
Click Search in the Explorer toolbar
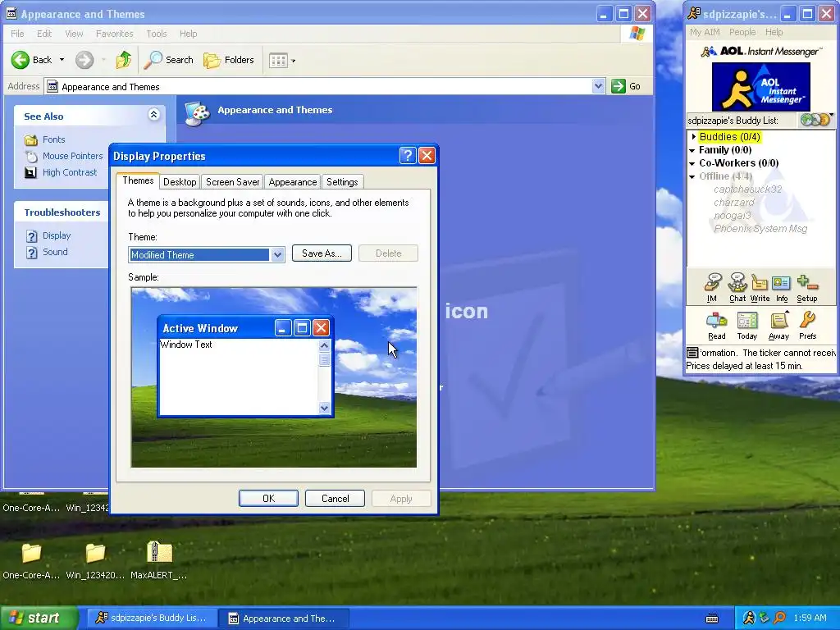pyautogui.click(x=168, y=59)
